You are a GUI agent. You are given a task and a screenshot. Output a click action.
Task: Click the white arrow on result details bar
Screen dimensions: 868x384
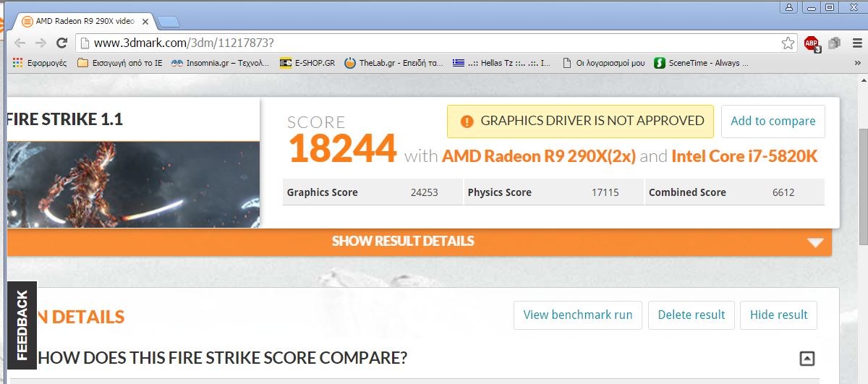[x=815, y=242]
